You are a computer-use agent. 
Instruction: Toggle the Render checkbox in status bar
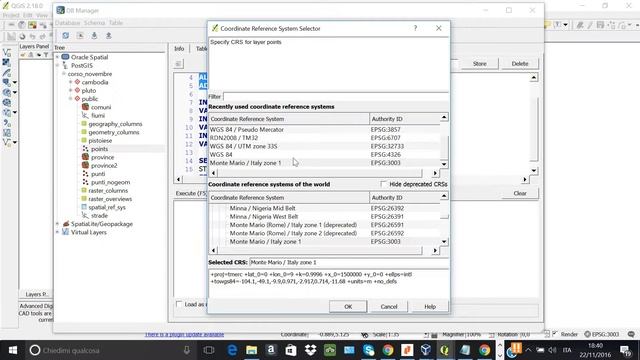tap(555, 334)
